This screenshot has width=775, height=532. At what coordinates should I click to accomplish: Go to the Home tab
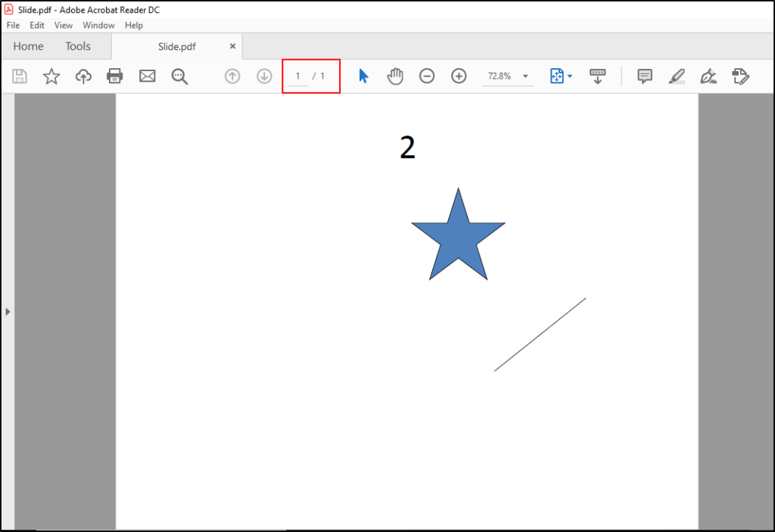click(28, 46)
